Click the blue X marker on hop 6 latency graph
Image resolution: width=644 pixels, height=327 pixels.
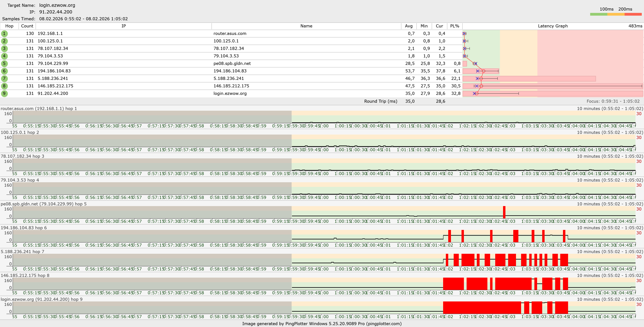(478, 71)
